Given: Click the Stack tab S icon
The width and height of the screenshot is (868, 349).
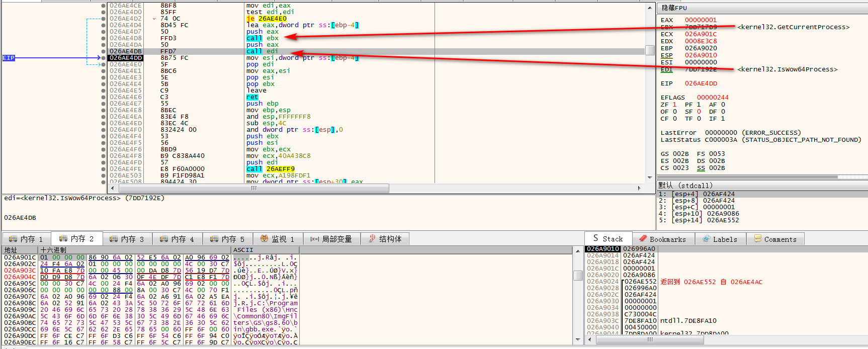Looking at the screenshot, I should point(596,238).
